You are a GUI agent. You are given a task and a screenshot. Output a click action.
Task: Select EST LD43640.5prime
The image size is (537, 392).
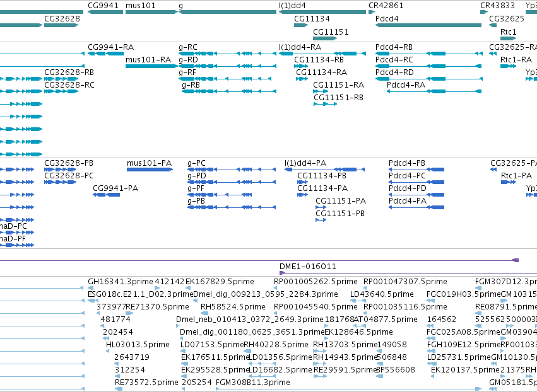(382, 294)
